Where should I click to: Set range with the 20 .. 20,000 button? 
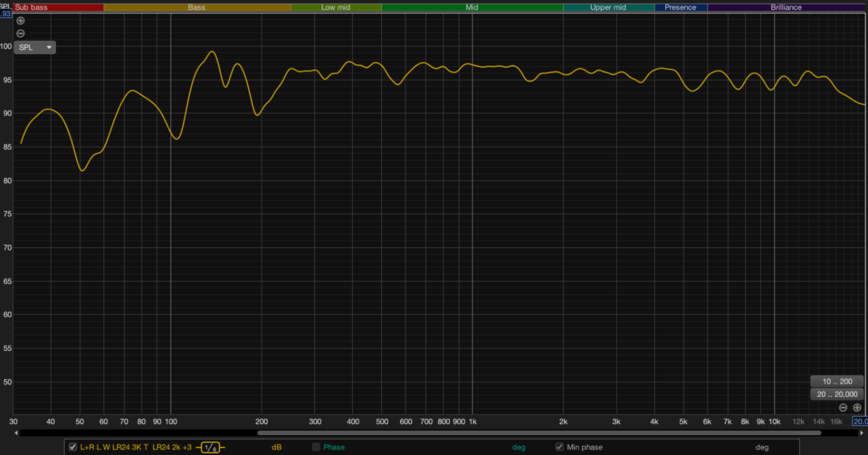(x=836, y=394)
